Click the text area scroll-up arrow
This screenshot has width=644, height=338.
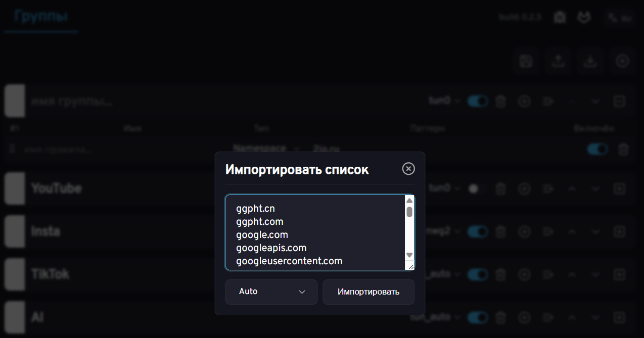click(409, 201)
